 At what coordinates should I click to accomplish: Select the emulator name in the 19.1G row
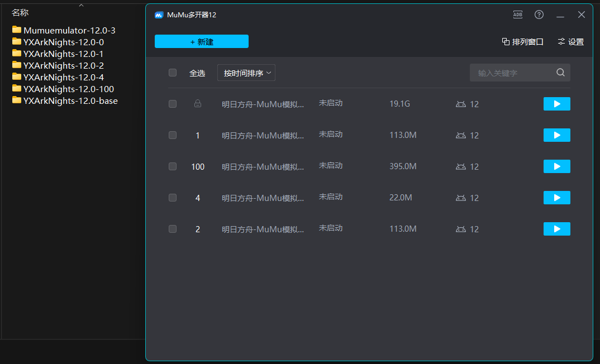[263, 104]
